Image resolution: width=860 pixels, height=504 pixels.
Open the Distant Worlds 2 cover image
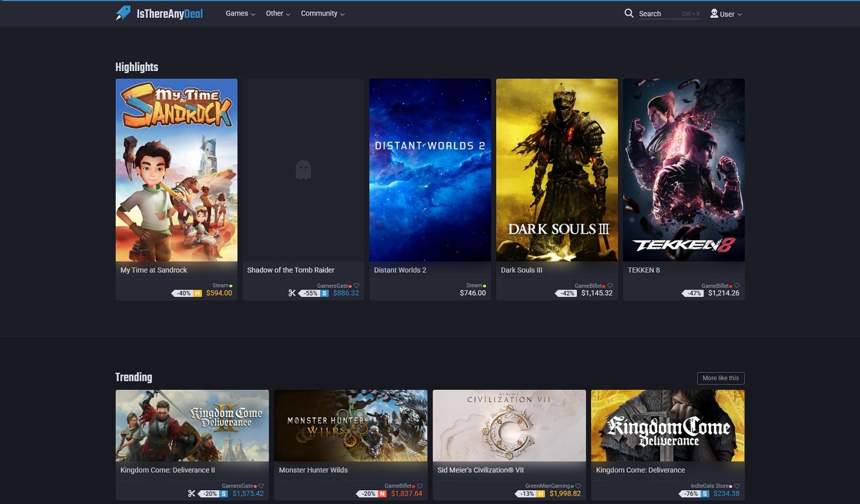pos(430,170)
